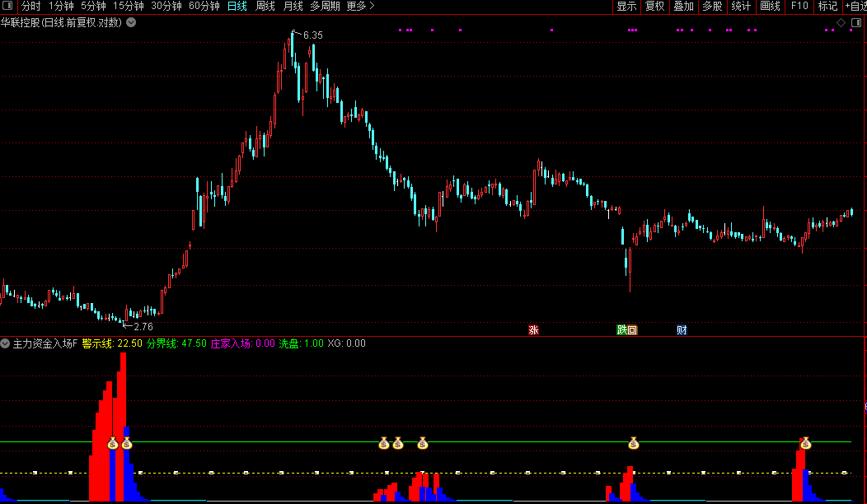
Task: Click the green 跌 event marker
Action: pyautogui.click(x=622, y=330)
